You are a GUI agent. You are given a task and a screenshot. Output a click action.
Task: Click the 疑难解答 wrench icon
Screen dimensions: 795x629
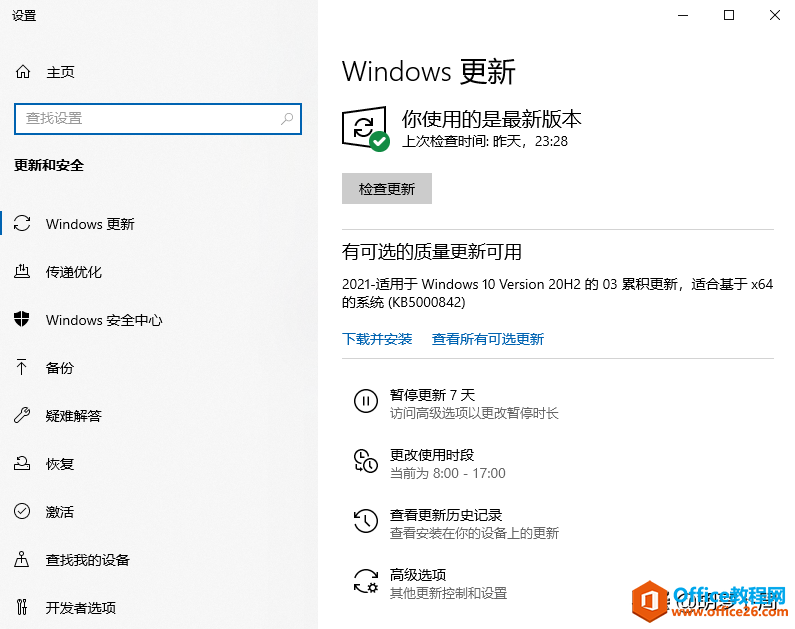pyautogui.click(x=22, y=415)
